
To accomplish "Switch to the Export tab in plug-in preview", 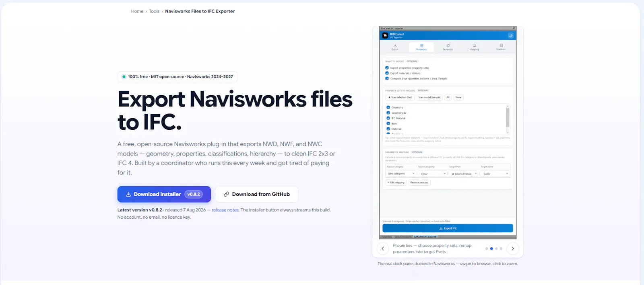I will [395, 47].
